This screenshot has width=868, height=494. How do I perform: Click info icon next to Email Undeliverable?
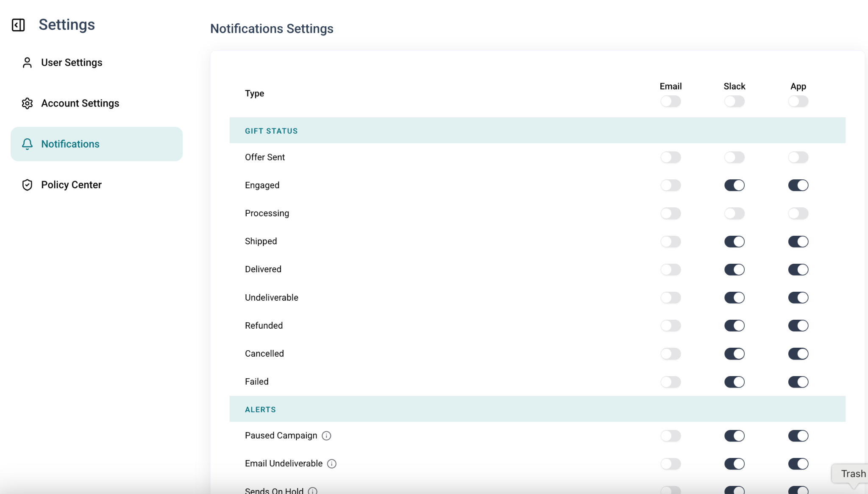point(332,464)
